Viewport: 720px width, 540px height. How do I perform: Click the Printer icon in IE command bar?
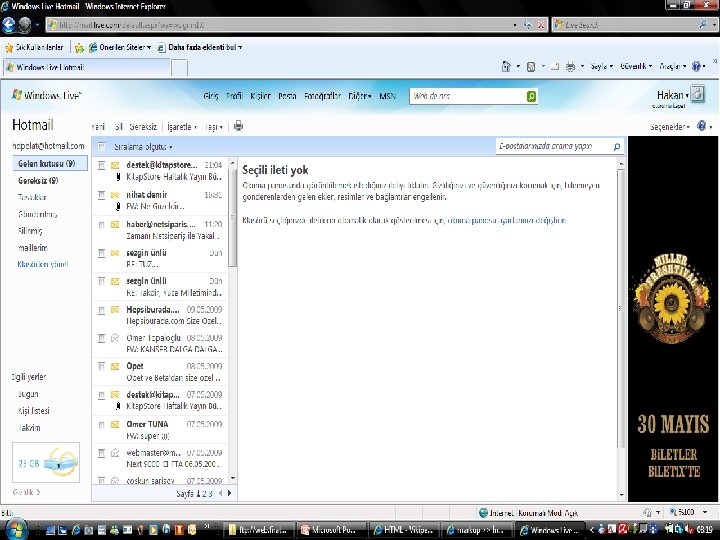pos(570,67)
